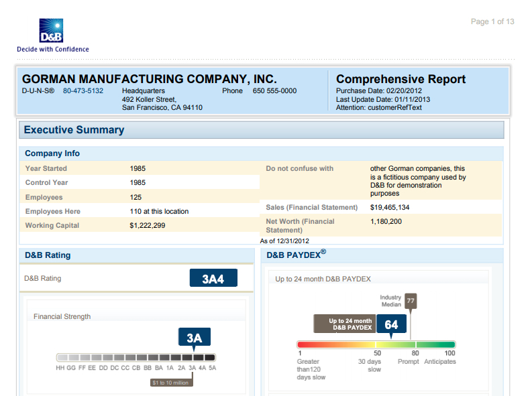
Task: Click the Year Started label
Action: [x=46, y=168]
